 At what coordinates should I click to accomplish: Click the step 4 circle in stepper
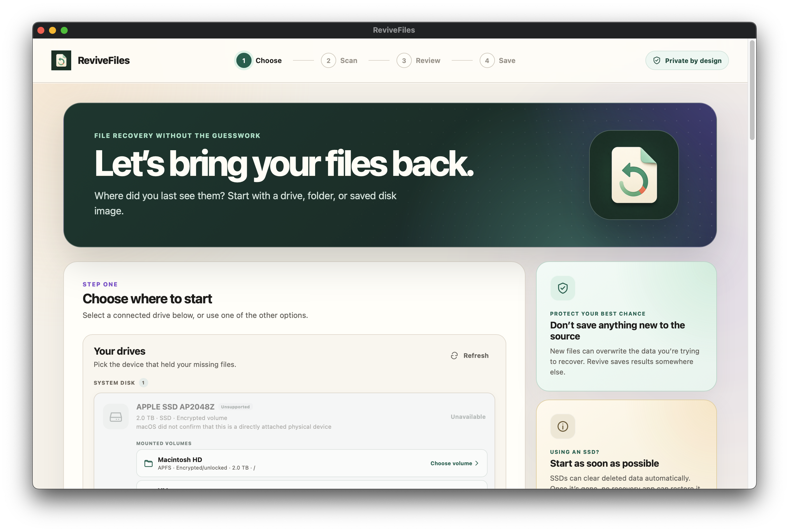pyautogui.click(x=487, y=60)
